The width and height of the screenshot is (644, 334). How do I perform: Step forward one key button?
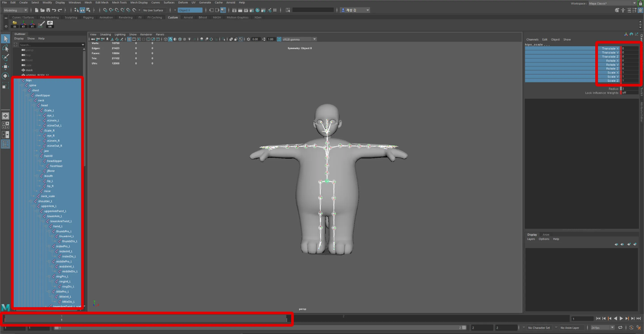tap(627, 318)
